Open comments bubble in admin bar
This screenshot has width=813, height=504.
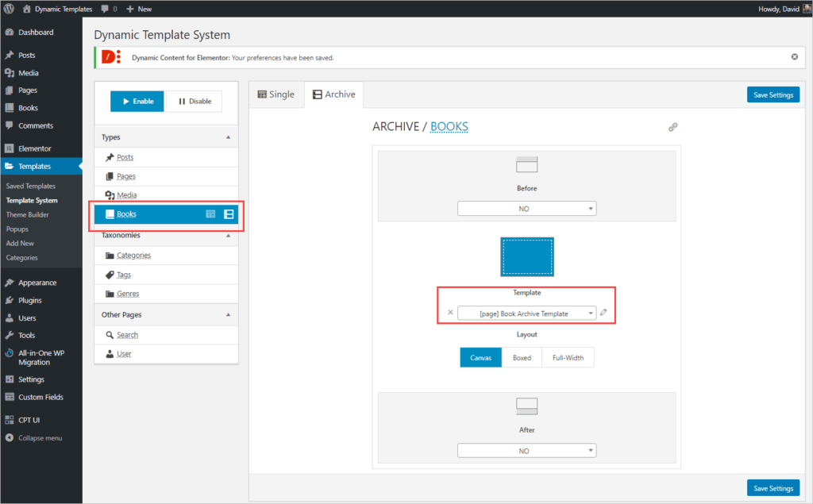point(109,9)
